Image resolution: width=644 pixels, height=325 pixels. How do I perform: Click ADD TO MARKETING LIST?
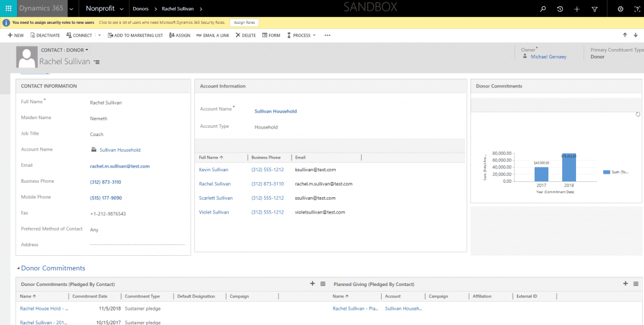pyautogui.click(x=135, y=35)
